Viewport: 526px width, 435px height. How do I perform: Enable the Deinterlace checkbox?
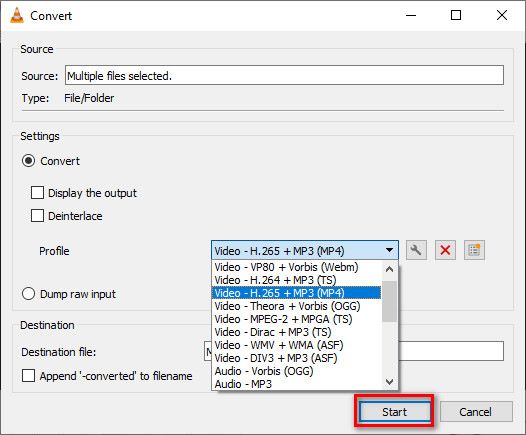37,216
